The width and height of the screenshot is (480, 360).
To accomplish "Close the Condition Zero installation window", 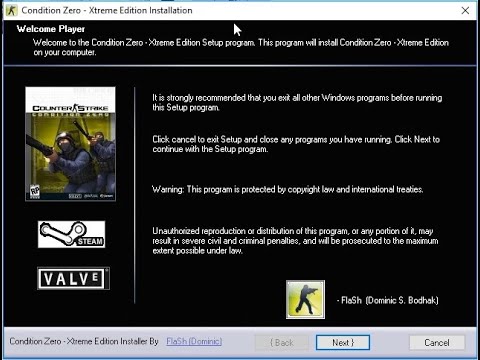I will pos(465,10).
